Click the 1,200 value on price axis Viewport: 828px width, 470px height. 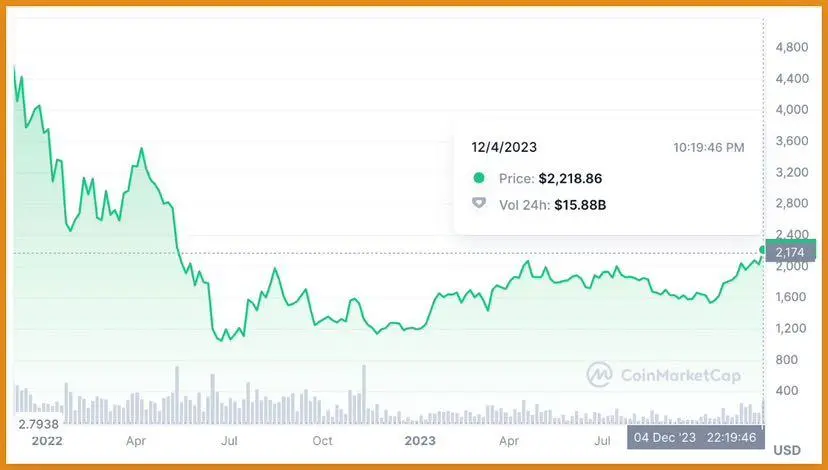click(791, 328)
